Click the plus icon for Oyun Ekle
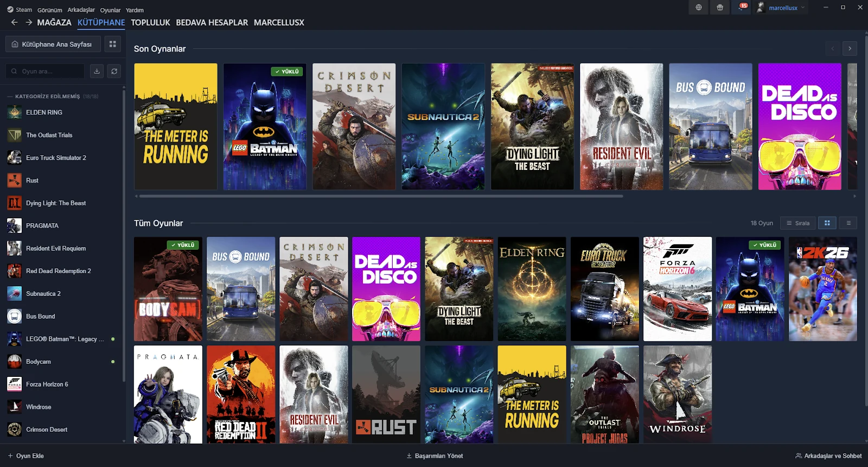The height and width of the screenshot is (467, 868). tap(10, 456)
